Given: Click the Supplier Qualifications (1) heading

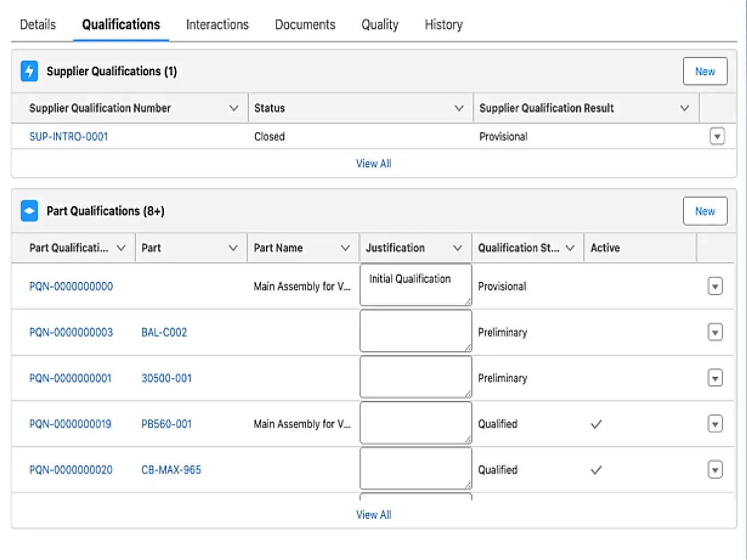Looking at the screenshot, I should pos(112,71).
